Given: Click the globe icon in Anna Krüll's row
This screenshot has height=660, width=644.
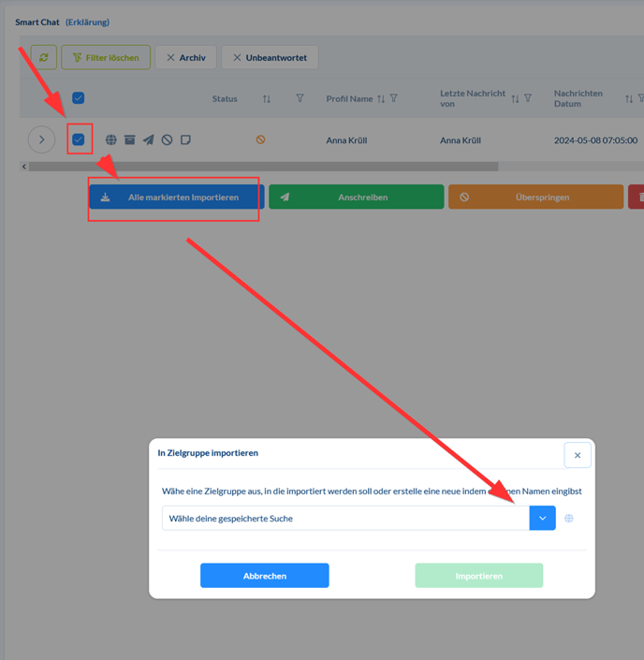Looking at the screenshot, I should 111,139.
